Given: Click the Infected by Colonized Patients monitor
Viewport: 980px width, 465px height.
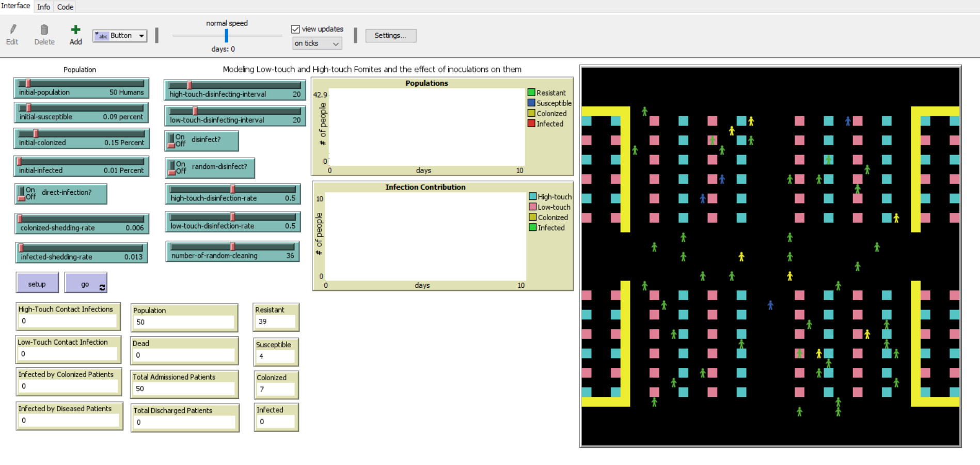Looking at the screenshot, I should point(69,382).
